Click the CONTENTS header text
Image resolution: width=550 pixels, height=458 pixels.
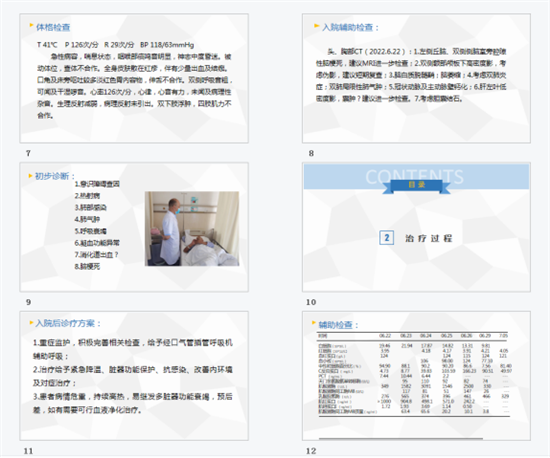click(x=415, y=176)
